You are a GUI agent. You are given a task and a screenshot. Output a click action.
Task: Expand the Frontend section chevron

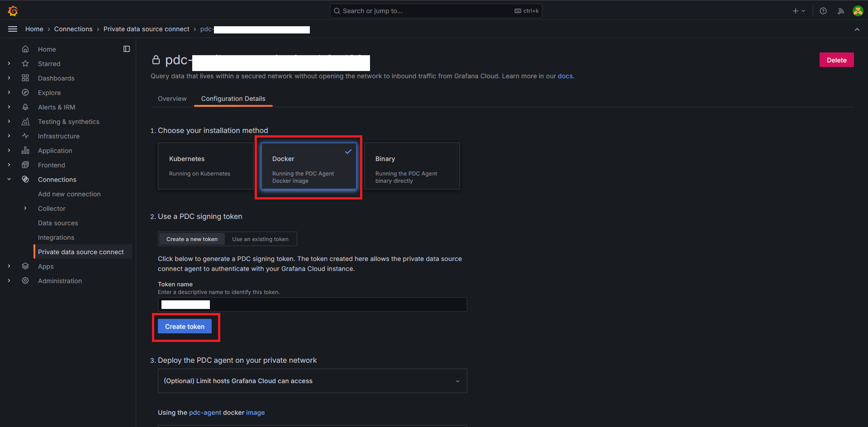(9, 165)
